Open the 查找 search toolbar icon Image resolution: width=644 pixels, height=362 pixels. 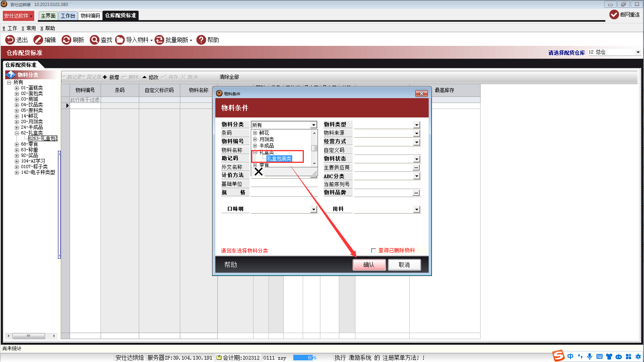pos(95,40)
